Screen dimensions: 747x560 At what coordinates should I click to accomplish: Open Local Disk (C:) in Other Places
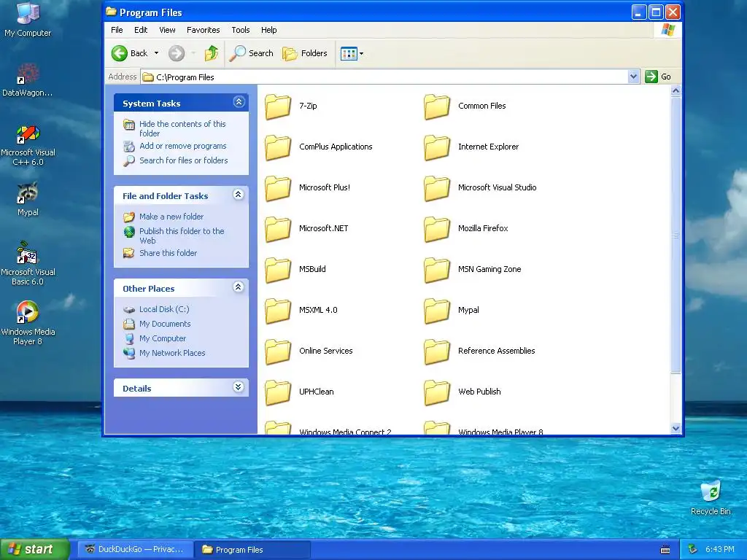164,309
